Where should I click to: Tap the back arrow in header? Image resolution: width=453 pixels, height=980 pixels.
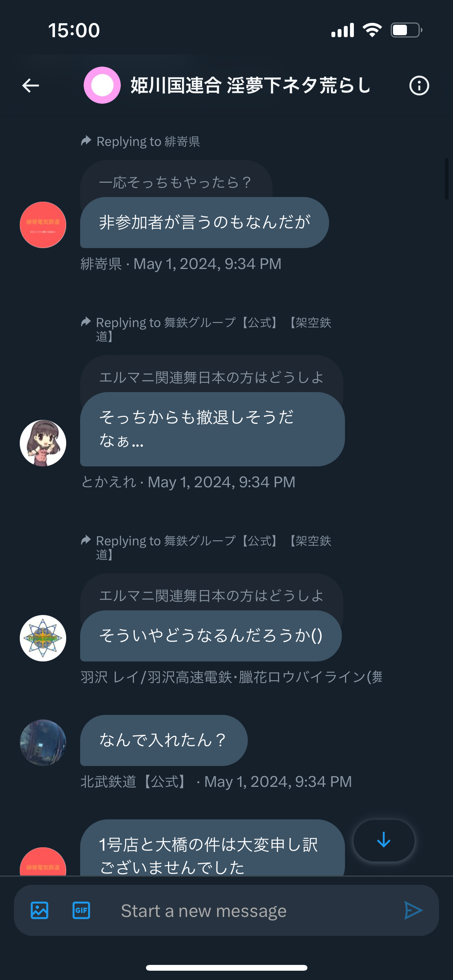(x=31, y=86)
